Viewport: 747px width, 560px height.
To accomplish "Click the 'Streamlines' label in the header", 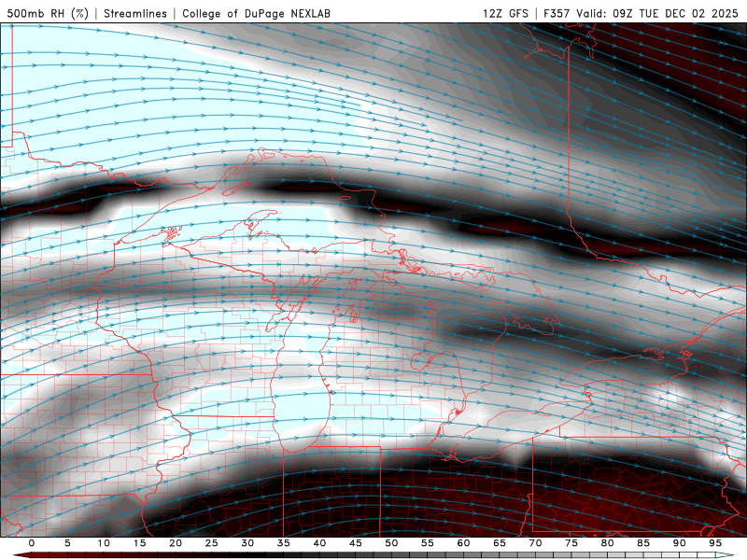I will [135, 13].
